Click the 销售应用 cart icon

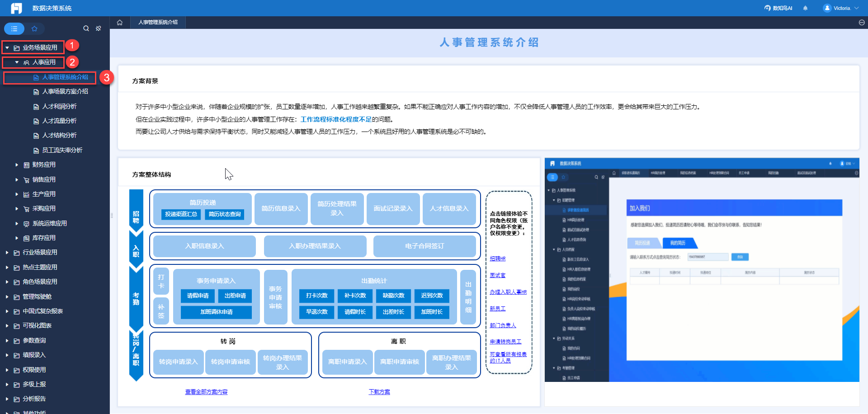(x=26, y=180)
